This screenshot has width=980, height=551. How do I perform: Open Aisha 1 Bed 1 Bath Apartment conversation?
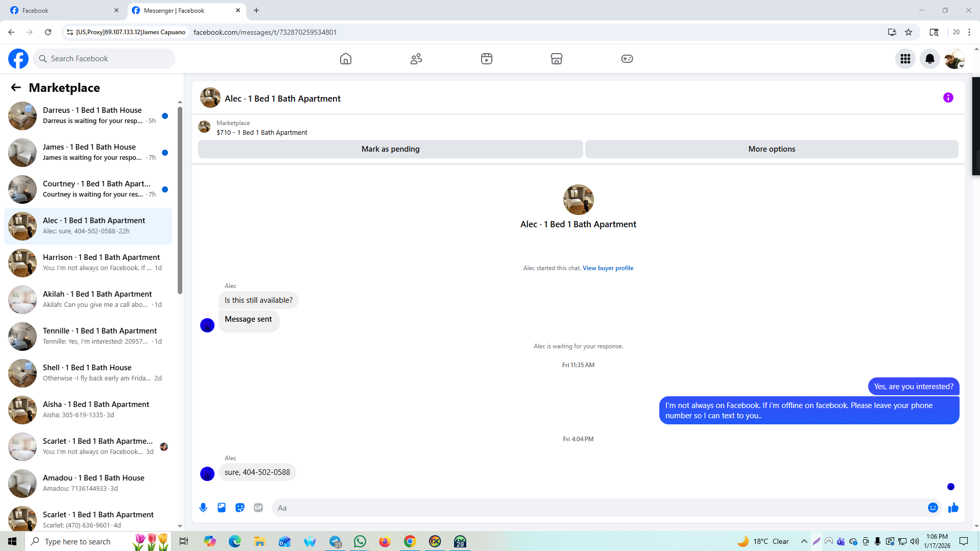88,410
